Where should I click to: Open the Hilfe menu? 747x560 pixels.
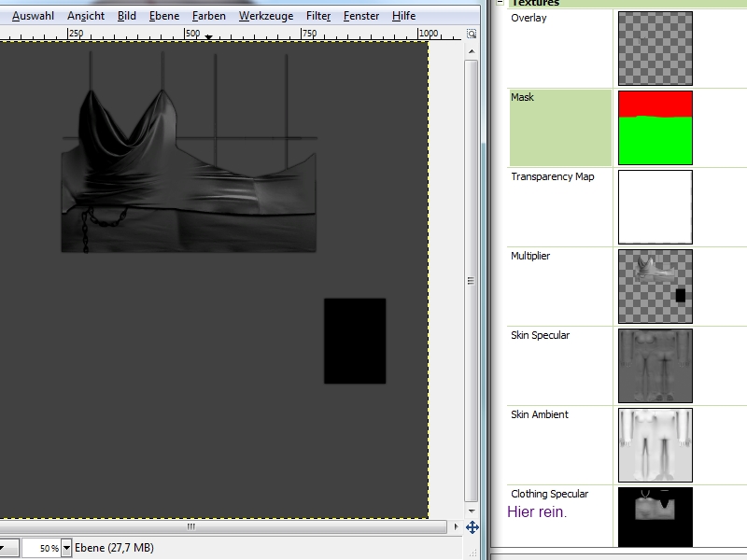coord(404,16)
